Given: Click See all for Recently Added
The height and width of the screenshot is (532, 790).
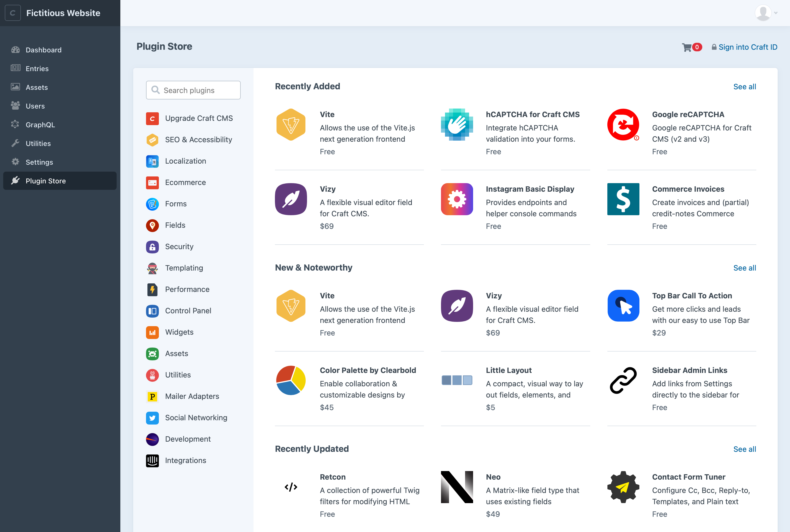Looking at the screenshot, I should coord(745,87).
